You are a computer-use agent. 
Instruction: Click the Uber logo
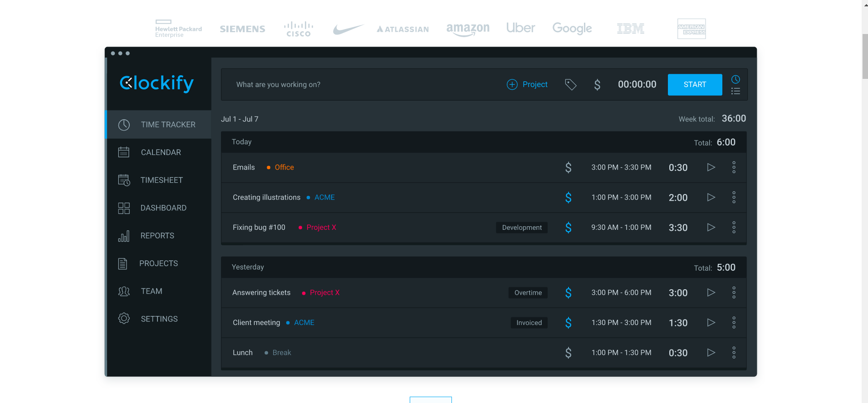coord(520,28)
